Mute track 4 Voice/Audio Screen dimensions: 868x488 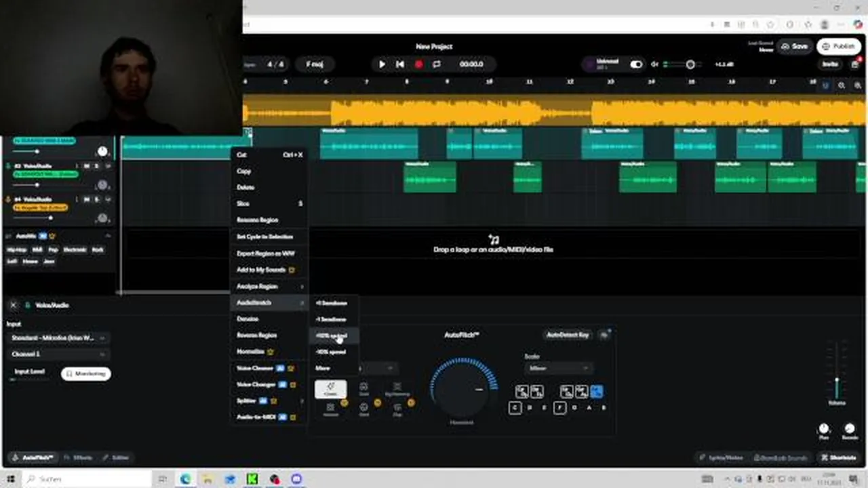[86, 199]
